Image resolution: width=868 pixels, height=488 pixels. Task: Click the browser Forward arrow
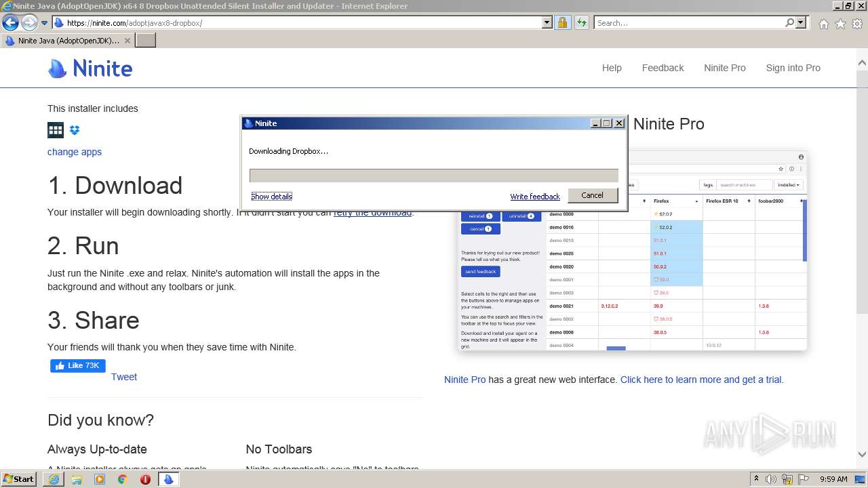[29, 22]
